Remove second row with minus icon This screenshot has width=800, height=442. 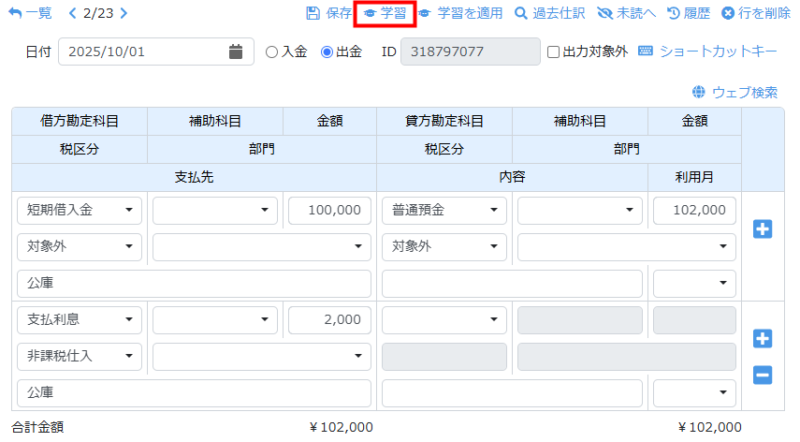[x=762, y=375]
